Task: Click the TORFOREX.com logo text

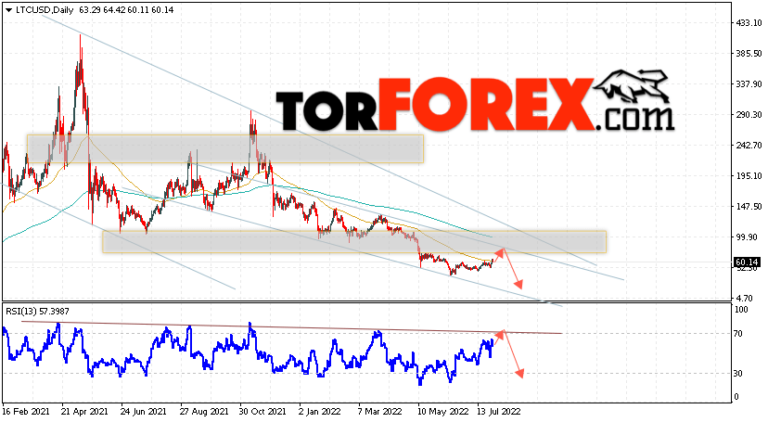Action: [x=470, y=109]
